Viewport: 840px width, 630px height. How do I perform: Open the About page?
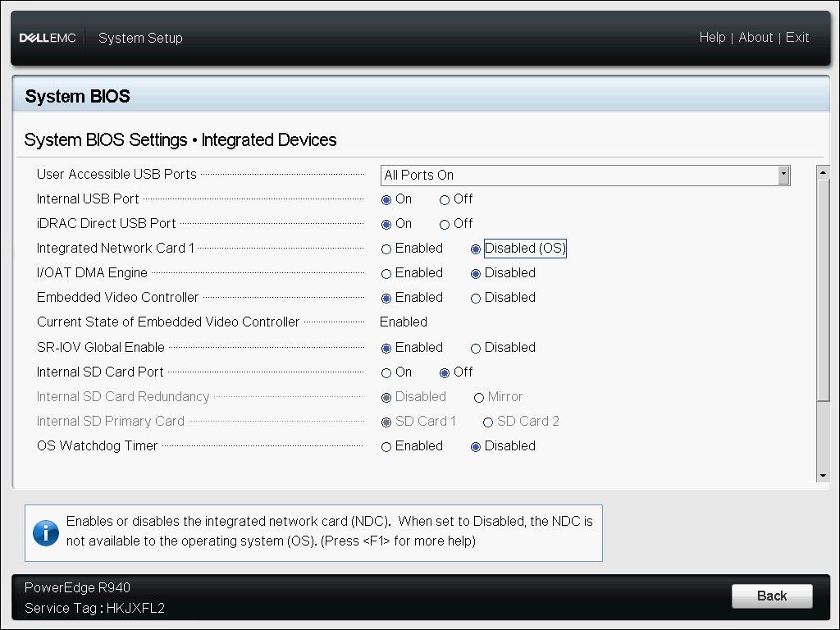pos(756,37)
